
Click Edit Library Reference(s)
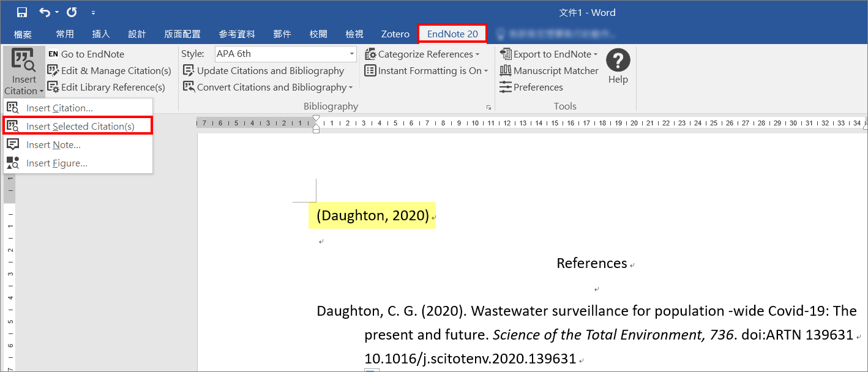tap(107, 87)
